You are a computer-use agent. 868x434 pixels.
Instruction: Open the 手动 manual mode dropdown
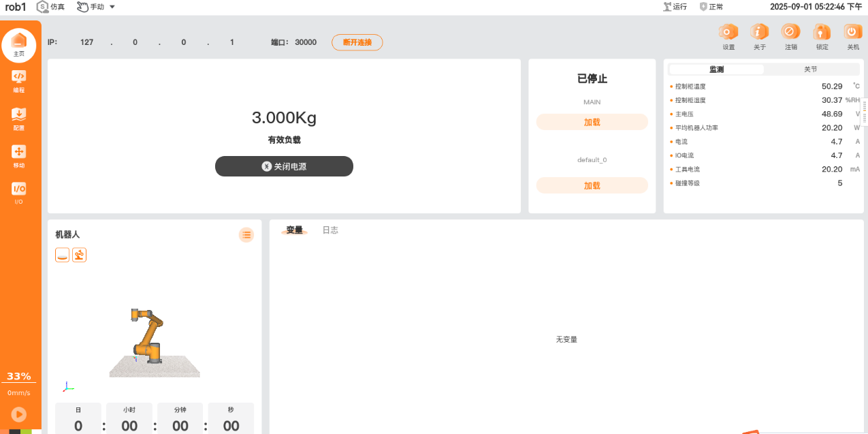click(95, 7)
